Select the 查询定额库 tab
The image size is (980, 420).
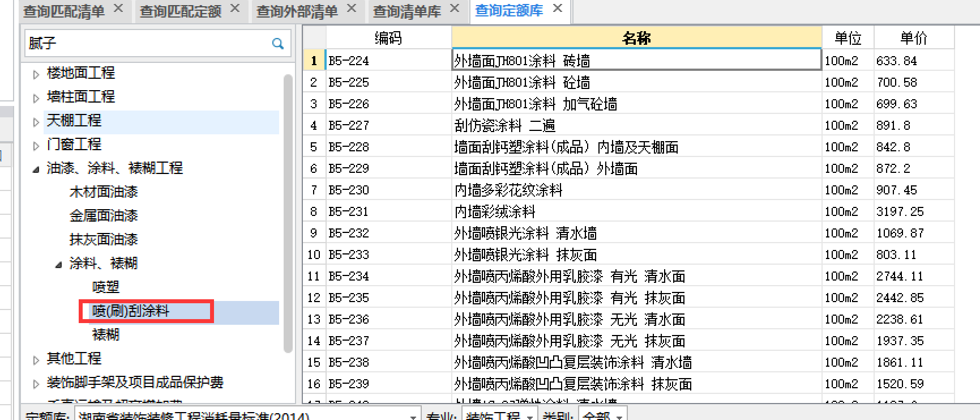(508, 11)
